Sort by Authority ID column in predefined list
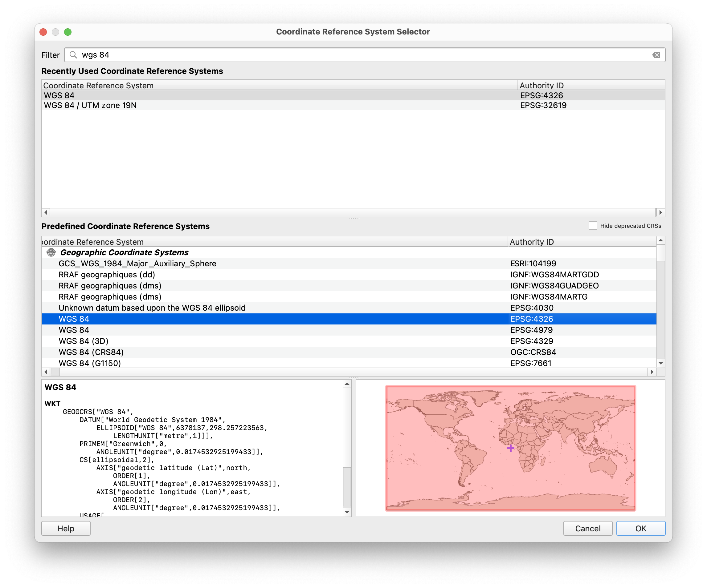Viewport: 707px width, 588px height. click(532, 242)
